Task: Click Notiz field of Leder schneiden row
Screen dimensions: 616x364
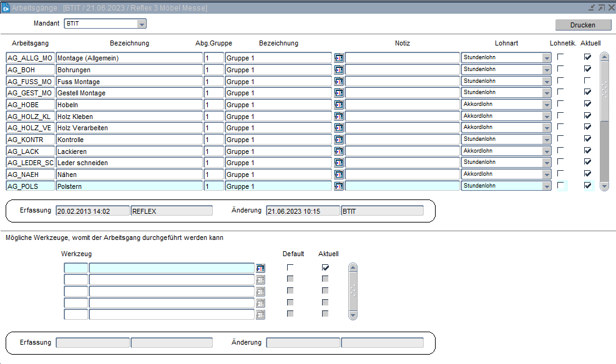Action: 402,163
